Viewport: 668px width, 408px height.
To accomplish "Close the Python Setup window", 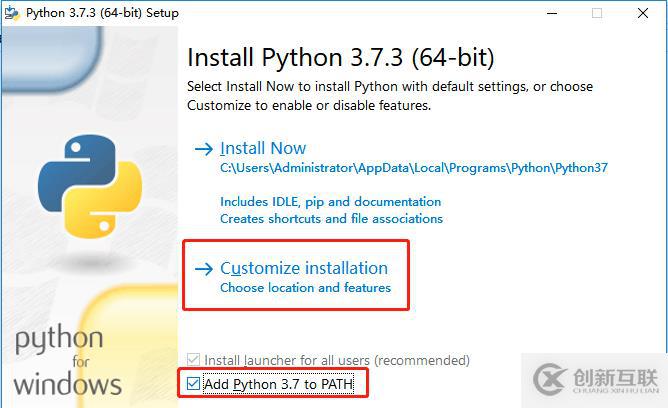I will pos(643,13).
